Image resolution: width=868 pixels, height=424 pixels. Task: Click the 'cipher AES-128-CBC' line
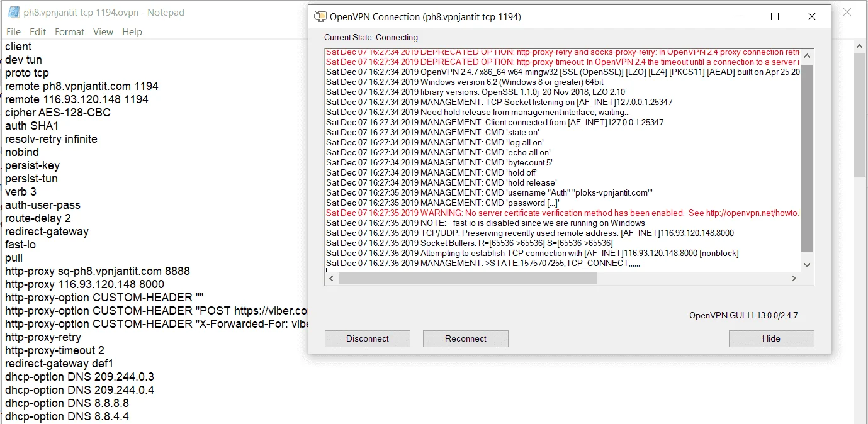point(58,113)
